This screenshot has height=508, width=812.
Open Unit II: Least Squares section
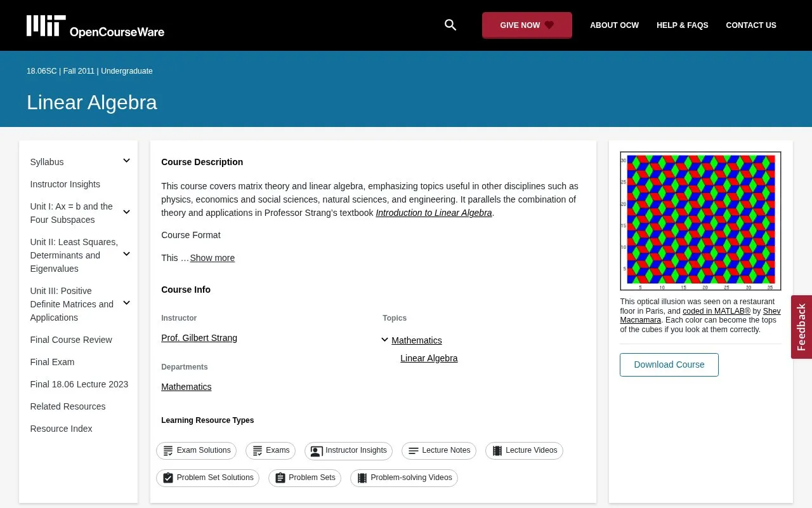[74, 255]
